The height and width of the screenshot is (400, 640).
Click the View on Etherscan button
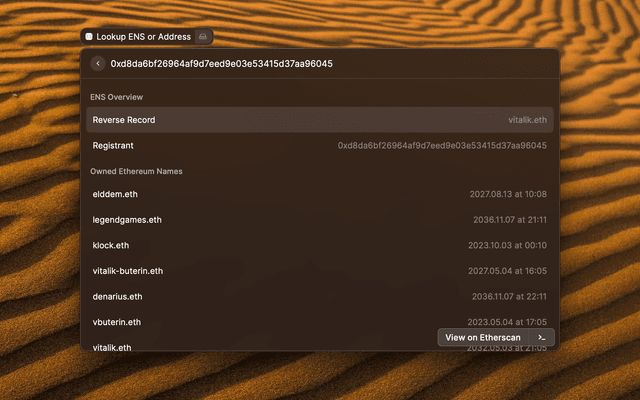(x=483, y=337)
